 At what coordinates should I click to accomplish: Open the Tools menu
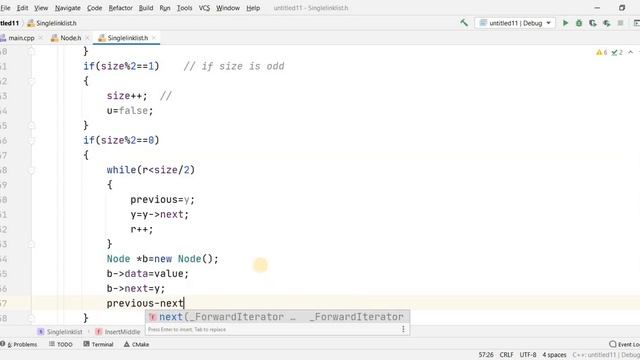point(184,8)
